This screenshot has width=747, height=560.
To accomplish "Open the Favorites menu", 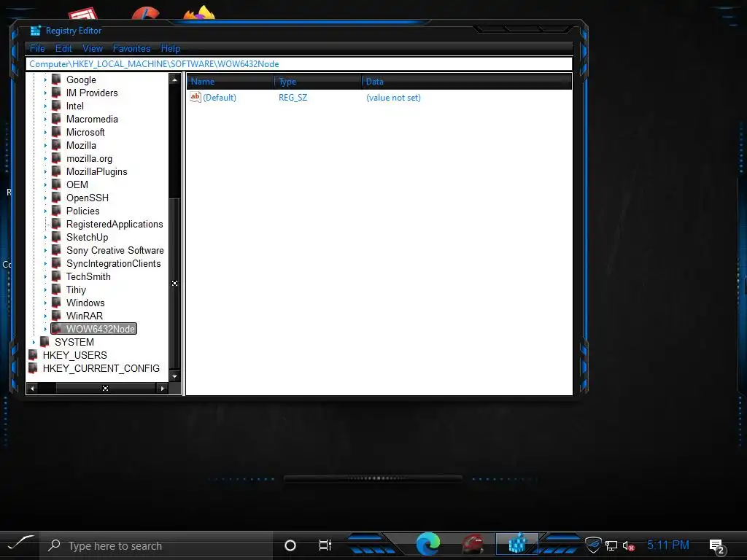I will [x=131, y=48].
